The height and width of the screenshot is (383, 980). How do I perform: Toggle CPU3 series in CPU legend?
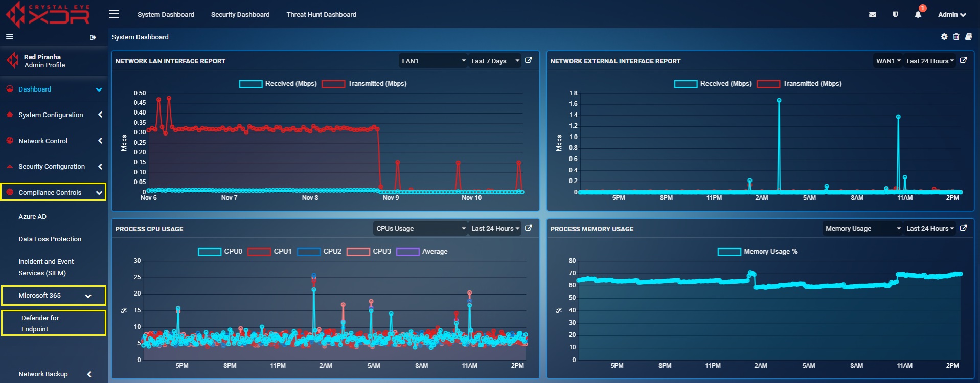(369, 252)
